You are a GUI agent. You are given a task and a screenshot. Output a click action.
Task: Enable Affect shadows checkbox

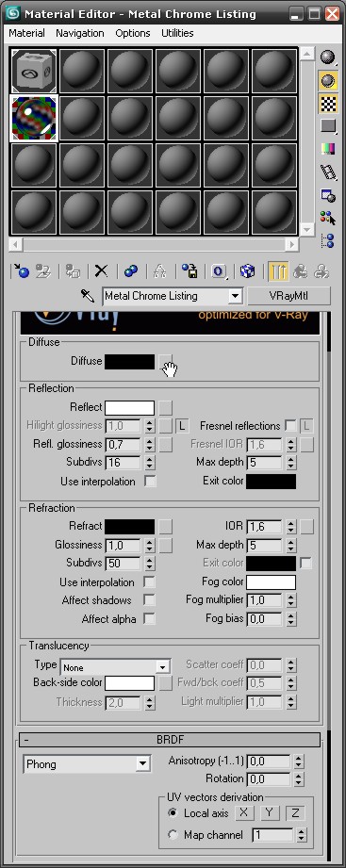(149, 599)
